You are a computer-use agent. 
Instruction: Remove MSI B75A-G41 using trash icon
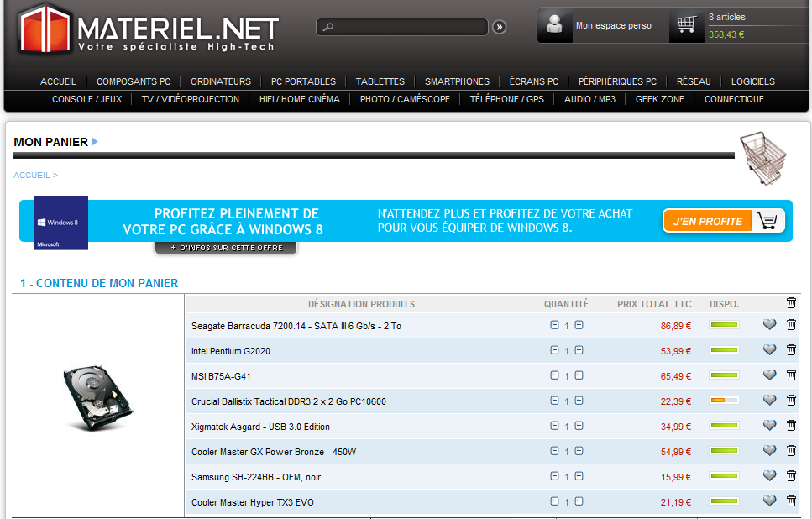(x=791, y=375)
